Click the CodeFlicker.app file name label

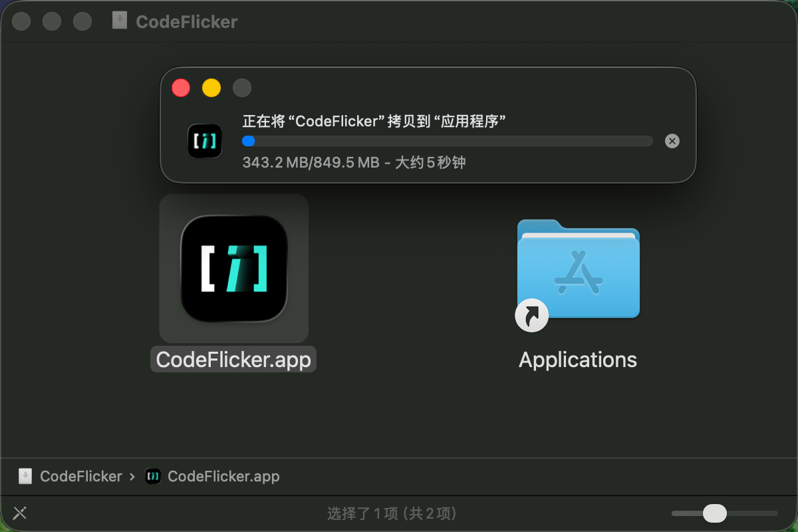point(233,360)
